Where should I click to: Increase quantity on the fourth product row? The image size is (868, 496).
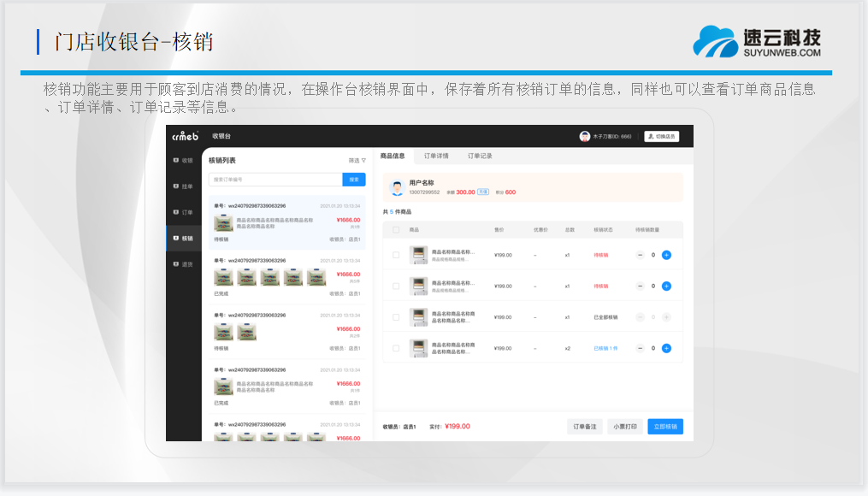point(666,348)
